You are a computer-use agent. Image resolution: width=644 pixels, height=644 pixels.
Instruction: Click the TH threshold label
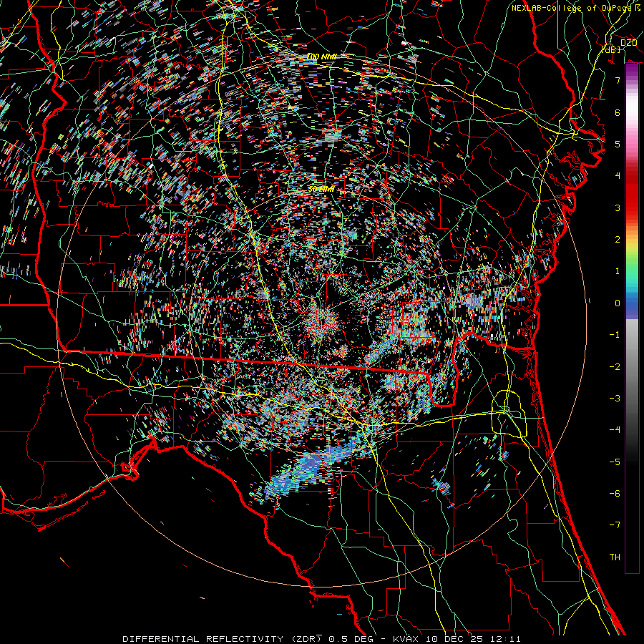[x=615, y=557]
